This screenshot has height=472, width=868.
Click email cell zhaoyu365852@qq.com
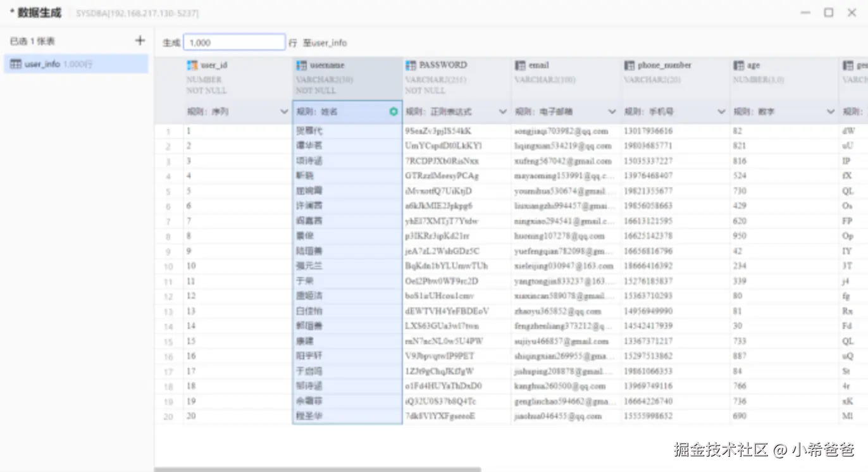pyautogui.click(x=558, y=311)
